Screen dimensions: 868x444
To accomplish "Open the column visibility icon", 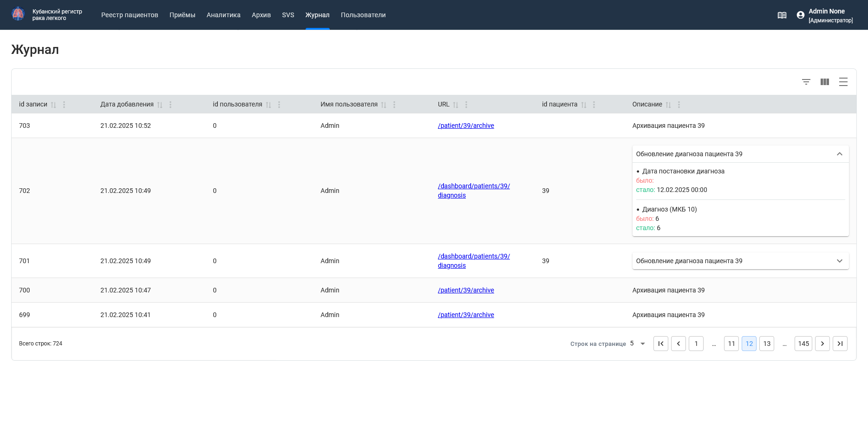I will pos(825,82).
